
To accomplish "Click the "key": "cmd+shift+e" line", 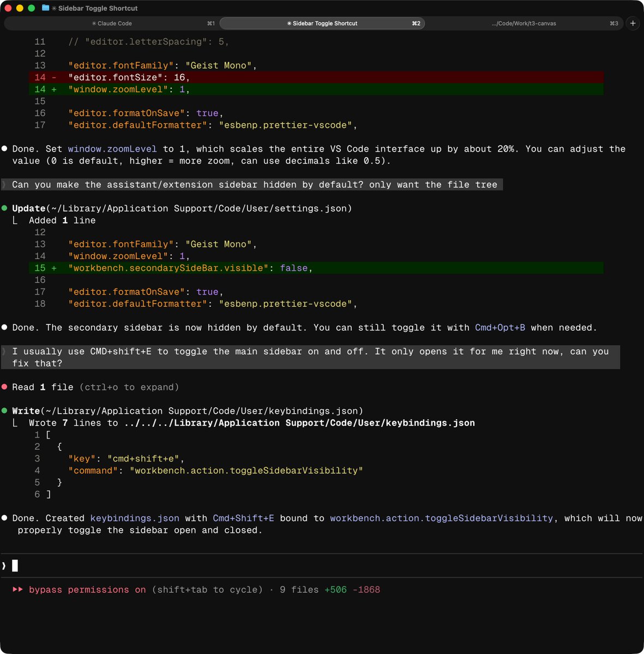I will click(x=126, y=459).
